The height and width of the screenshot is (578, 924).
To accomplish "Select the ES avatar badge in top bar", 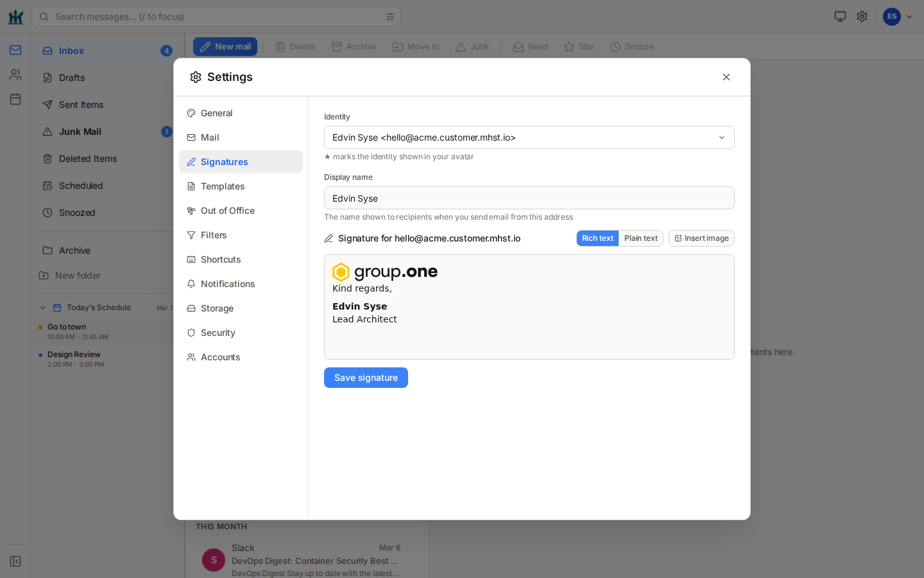I will [891, 16].
